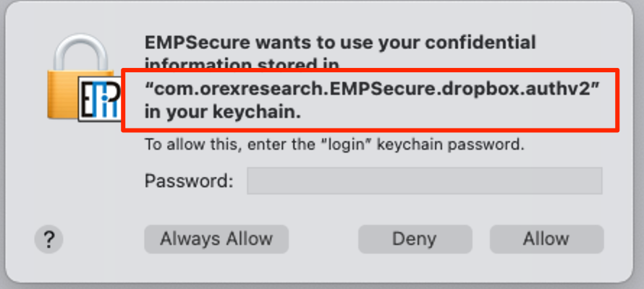The width and height of the screenshot is (644, 289).
Task: Deny the keychain access request
Action: (x=415, y=238)
